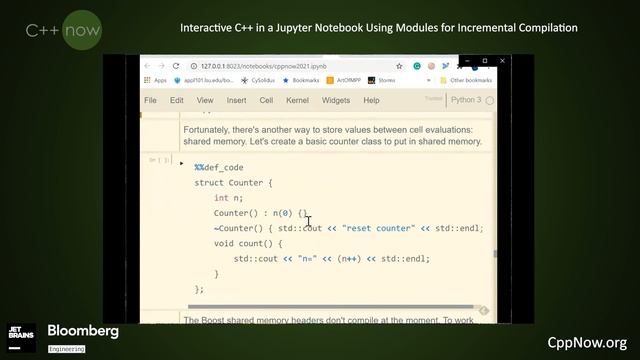This screenshot has width=640, height=360.
Task: Click the "reset counter" string literal
Action: tap(378, 229)
